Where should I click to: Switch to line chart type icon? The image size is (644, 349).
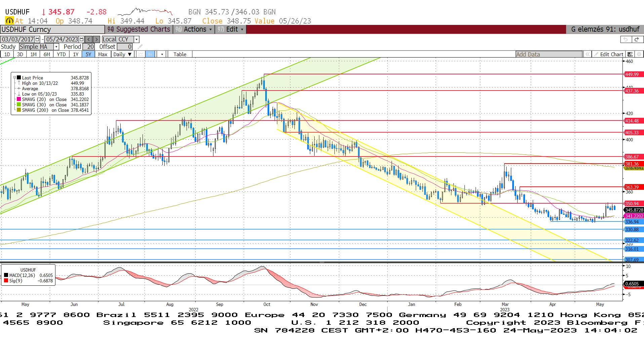tap(141, 54)
